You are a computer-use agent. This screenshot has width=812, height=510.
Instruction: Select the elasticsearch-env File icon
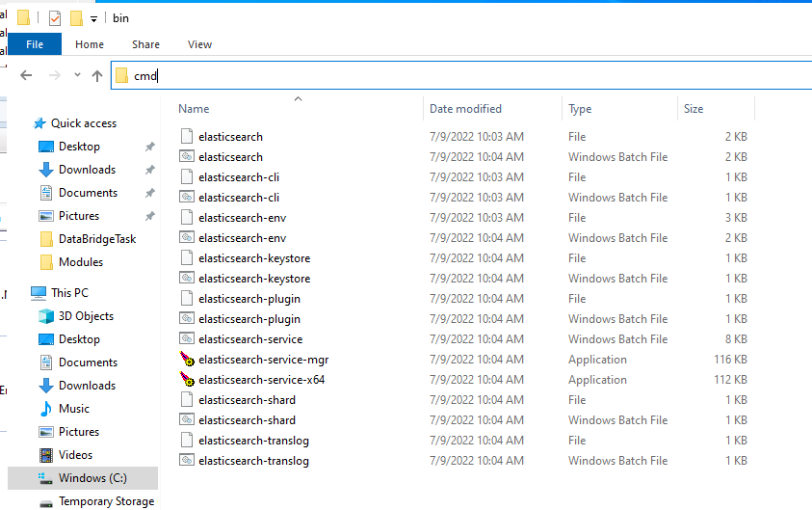click(x=187, y=217)
